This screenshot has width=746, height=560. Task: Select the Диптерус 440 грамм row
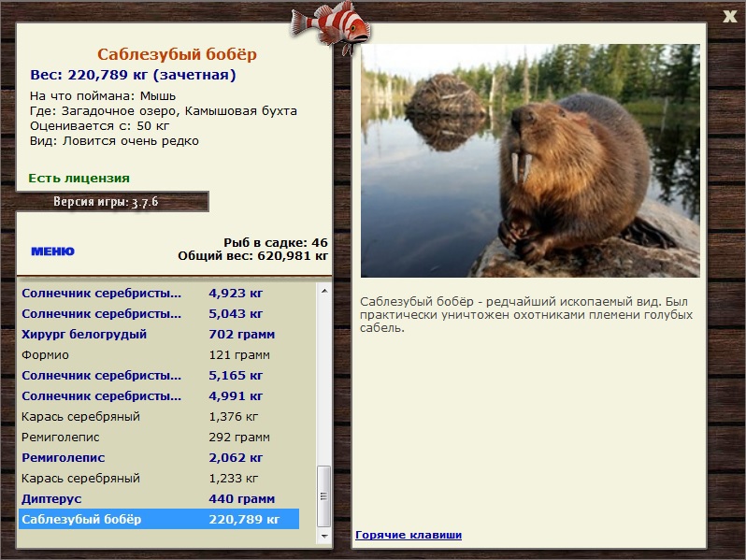(x=159, y=498)
